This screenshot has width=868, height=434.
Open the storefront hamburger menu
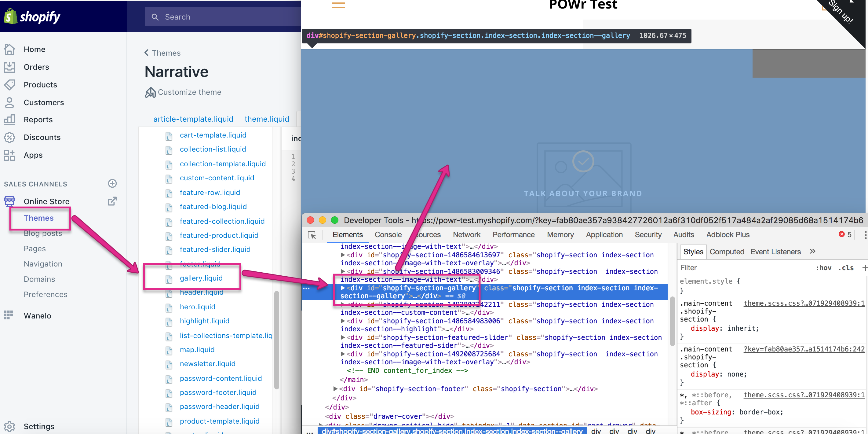[339, 5]
